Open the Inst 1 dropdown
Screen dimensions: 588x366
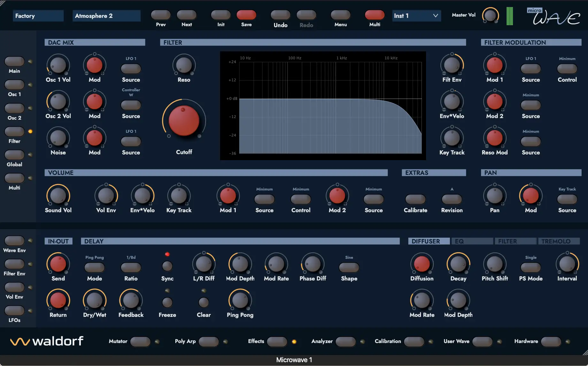[x=416, y=16]
